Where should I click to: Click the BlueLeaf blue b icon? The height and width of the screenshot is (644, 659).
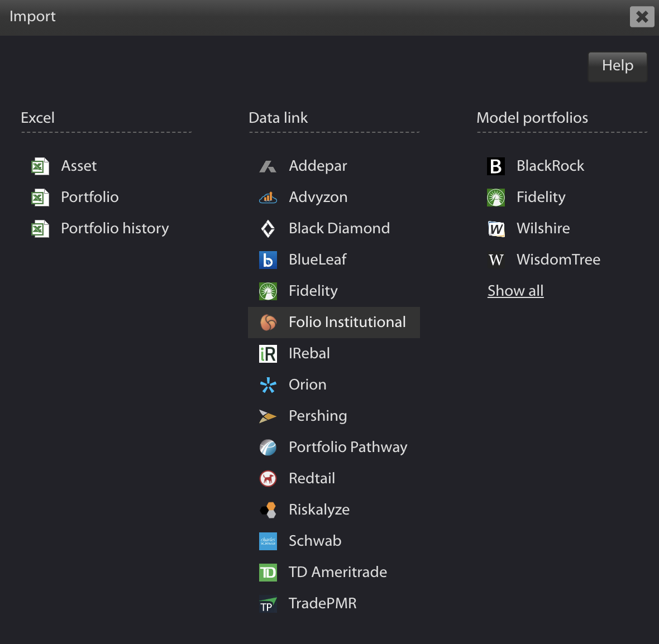(268, 260)
